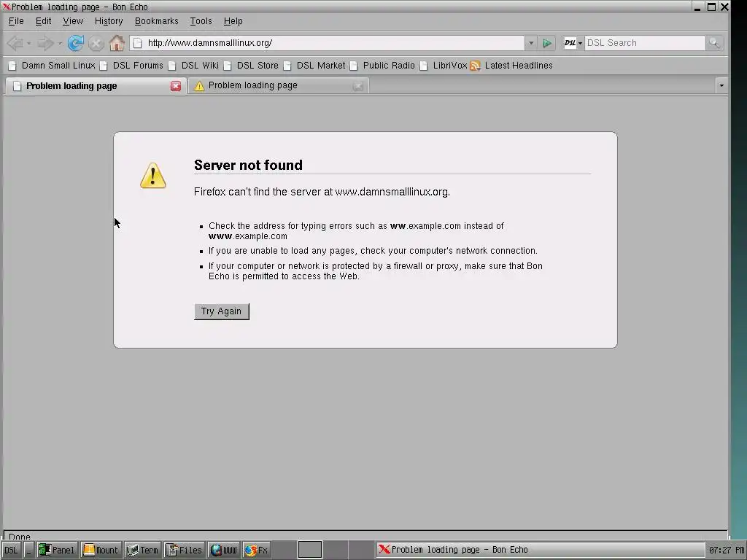Open the Edit menu
This screenshot has height=560, width=747.
43,21
